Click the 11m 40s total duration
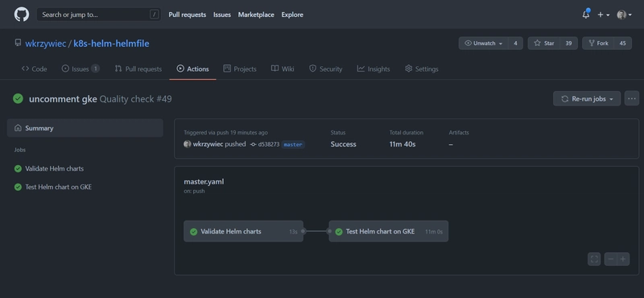The width and height of the screenshot is (644, 298). (402, 144)
